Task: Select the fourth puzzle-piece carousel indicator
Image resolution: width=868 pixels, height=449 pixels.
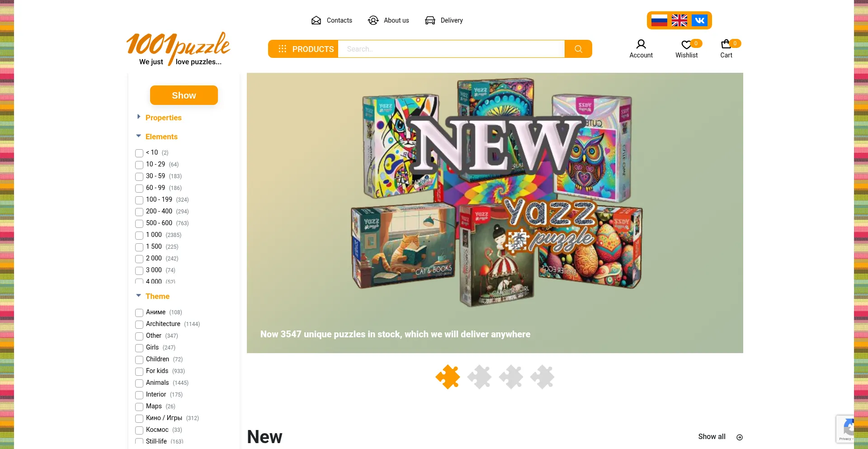Action: [x=542, y=377]
